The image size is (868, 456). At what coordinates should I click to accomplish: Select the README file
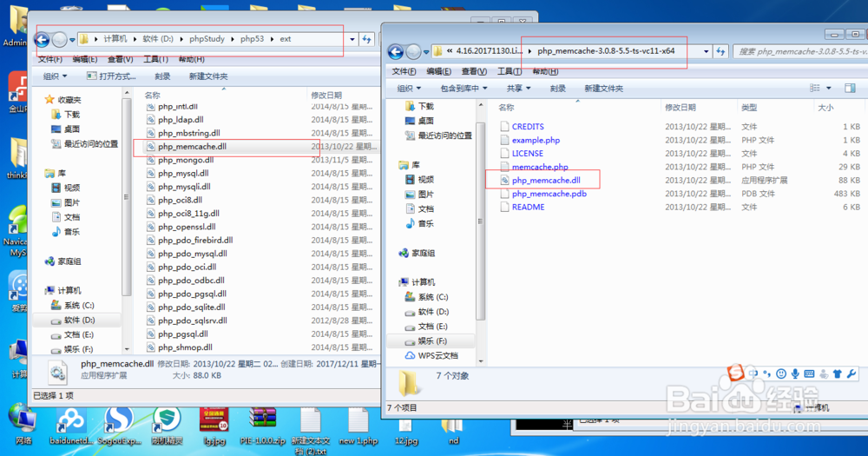point(528,207)
